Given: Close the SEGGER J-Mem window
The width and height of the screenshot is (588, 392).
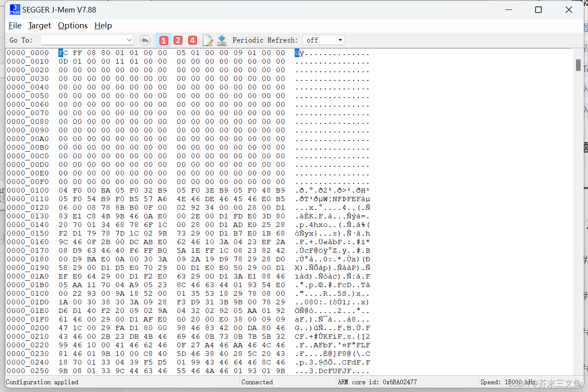Looking at the screenshot, I should [569, 9].
